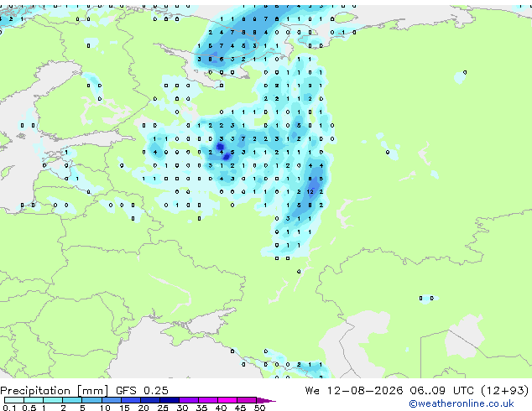Click the legend label '20'

[143, 408]
